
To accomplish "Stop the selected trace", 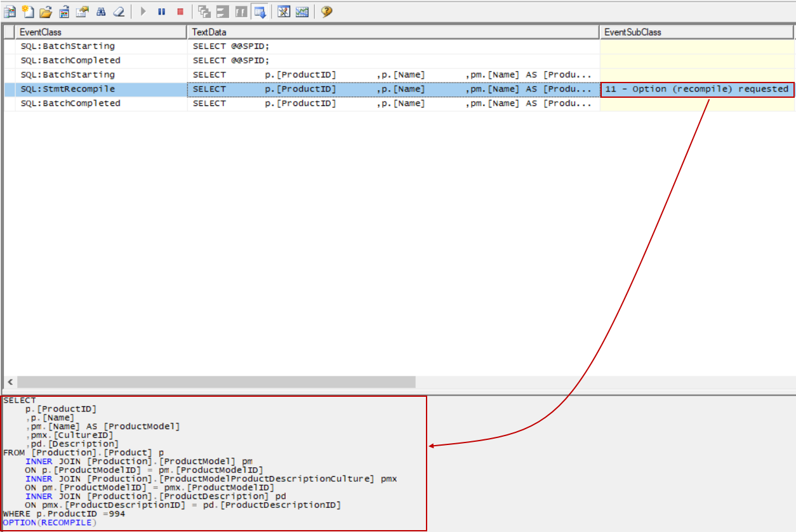I will tap(180, 11).
